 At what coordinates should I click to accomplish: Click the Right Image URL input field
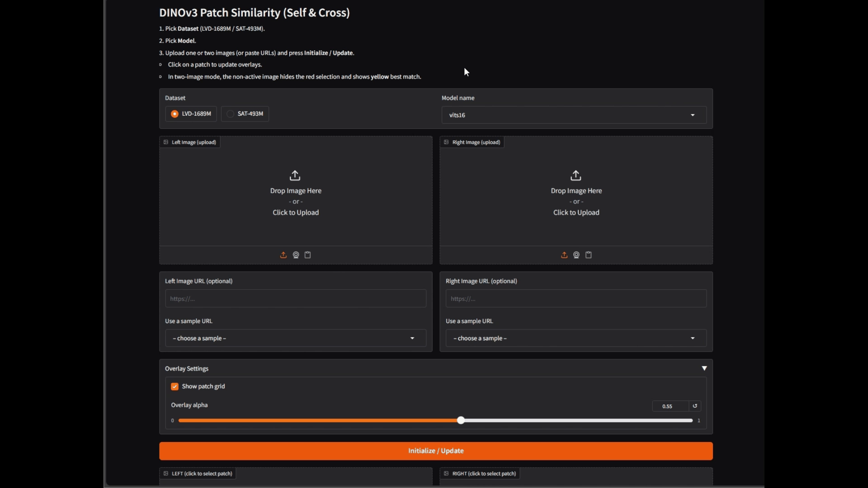tap(576, 299)
